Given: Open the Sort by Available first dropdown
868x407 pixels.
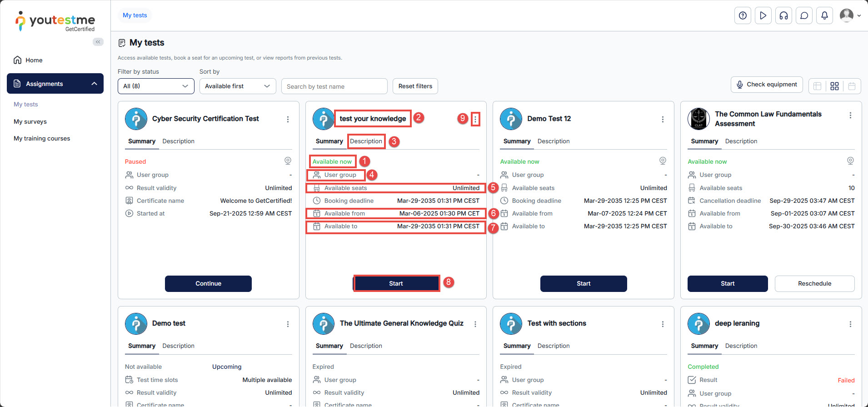Looking at the screenshot, I should (237, 86).
